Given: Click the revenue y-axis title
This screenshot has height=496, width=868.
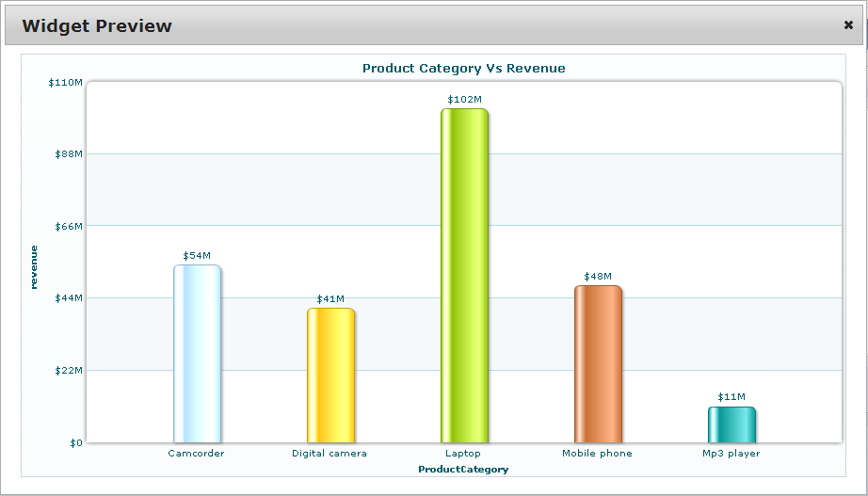Looking at the screenshot, I should [x=35, y=266].
